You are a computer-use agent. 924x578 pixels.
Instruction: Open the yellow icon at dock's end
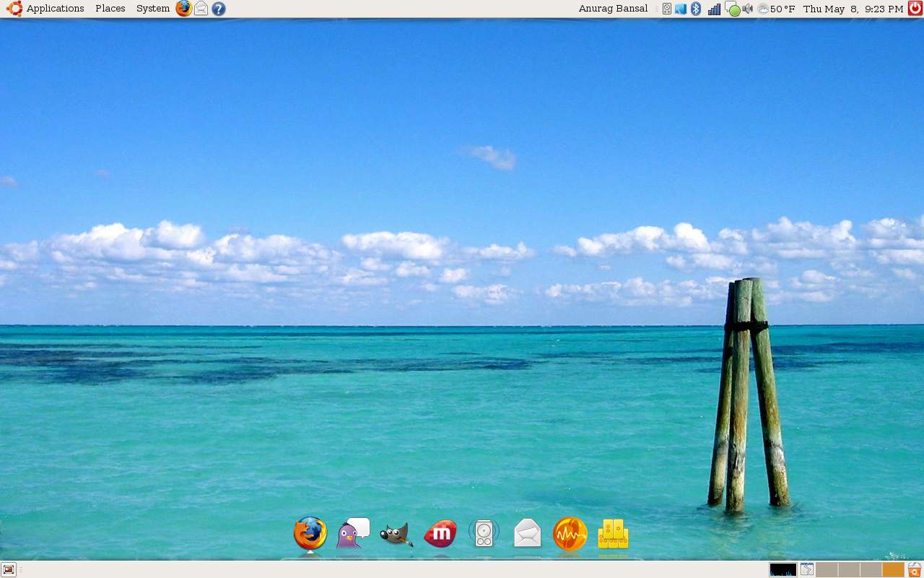click(x=613, y=534)
